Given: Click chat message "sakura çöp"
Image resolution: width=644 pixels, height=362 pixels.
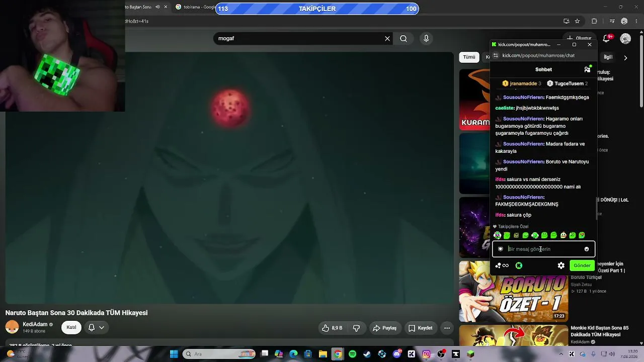Looking at the screenshot, I should [519, 215].
